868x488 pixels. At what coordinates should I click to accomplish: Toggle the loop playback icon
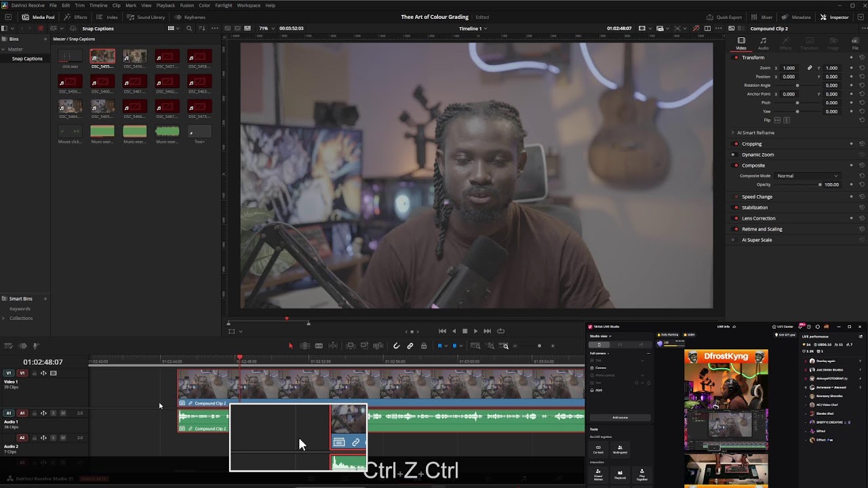501,331
